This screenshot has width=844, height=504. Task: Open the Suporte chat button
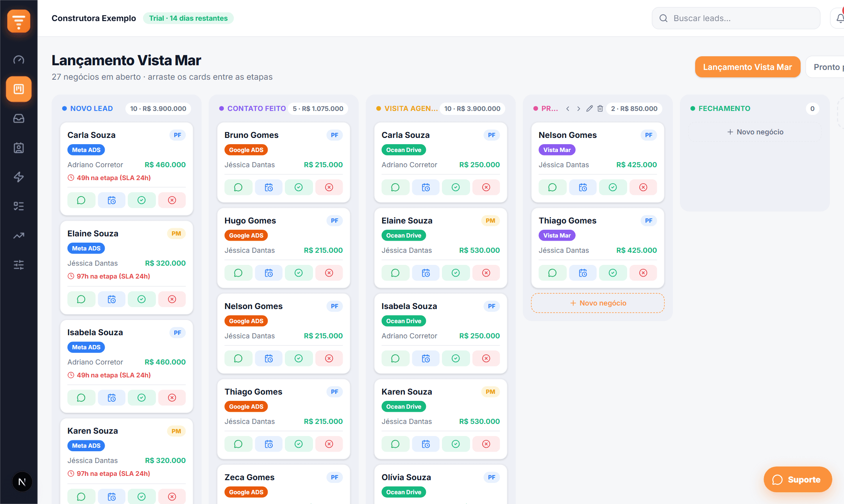click(798, 479)
